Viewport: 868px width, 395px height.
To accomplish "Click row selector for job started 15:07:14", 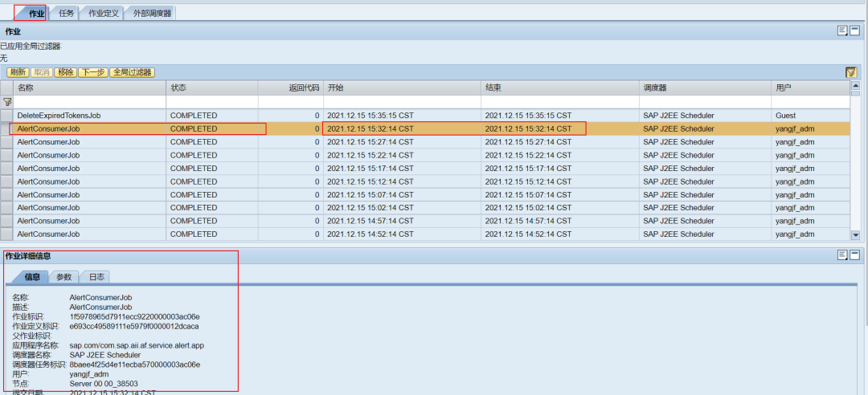I will 6,195.
